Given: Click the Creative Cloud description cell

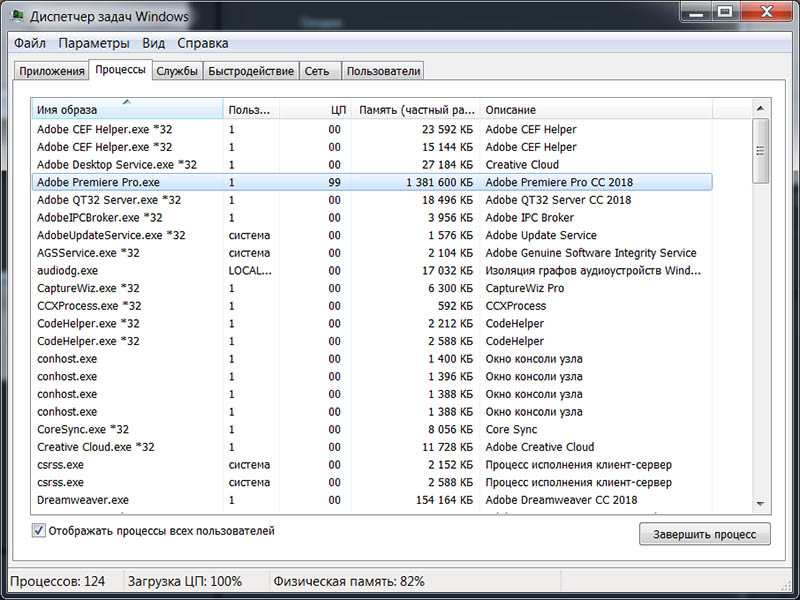Looking at the screenshot, I should pyautogui.click(x=522, y=164).
